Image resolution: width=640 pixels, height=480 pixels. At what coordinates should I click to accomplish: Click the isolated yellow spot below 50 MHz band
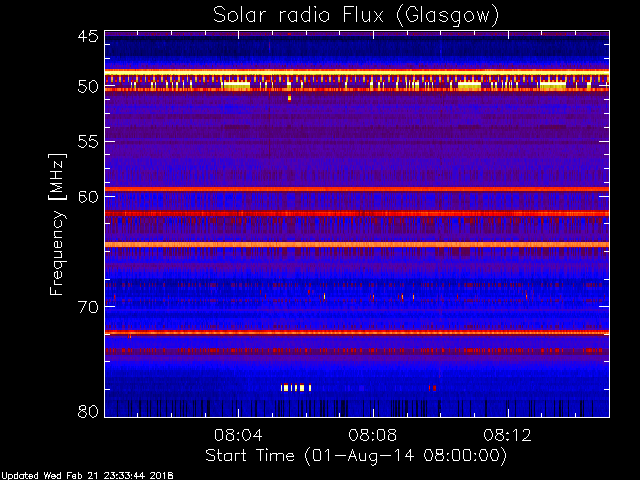(x=289, y=98)
